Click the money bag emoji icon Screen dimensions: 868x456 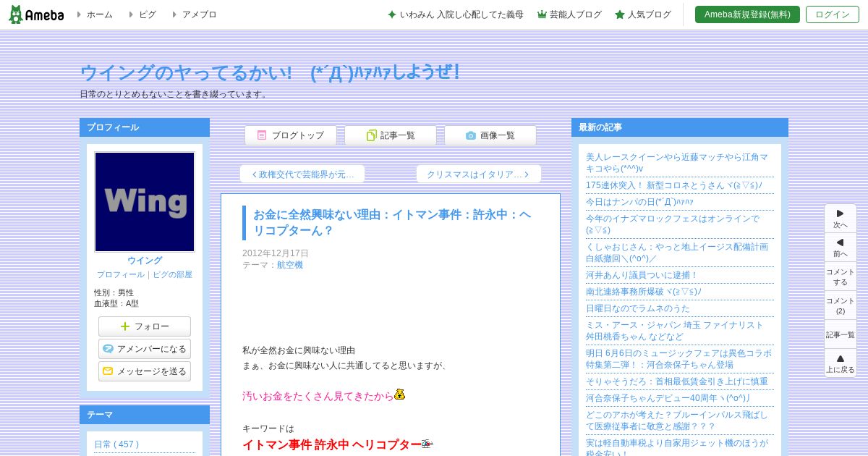(400, 394)
